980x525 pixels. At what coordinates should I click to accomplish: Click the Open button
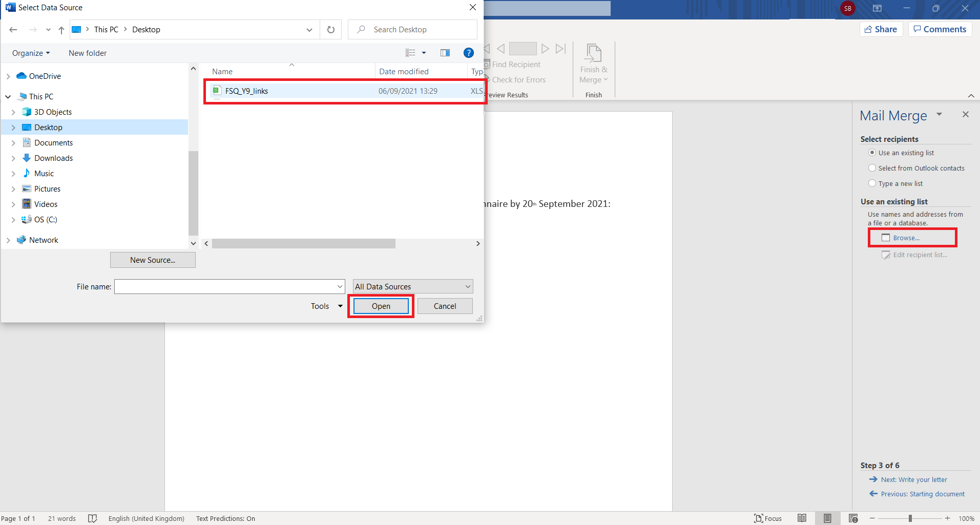381,306
